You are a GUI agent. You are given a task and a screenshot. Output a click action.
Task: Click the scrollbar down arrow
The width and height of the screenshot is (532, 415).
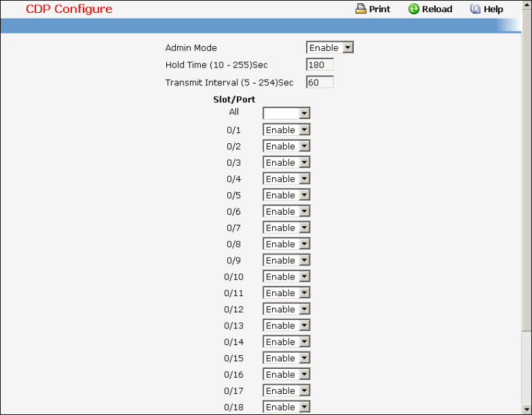click(x=527, y=409)
